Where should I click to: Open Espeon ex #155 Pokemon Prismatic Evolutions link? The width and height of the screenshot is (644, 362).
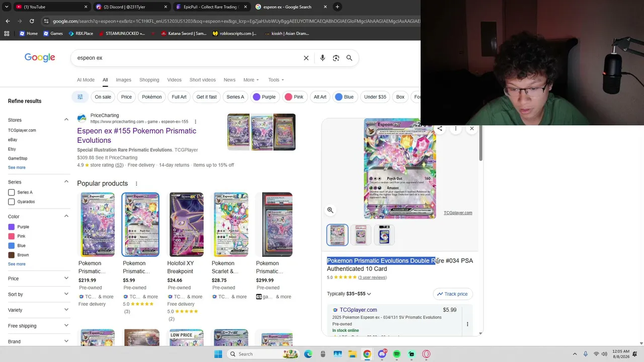click(136, 136)
